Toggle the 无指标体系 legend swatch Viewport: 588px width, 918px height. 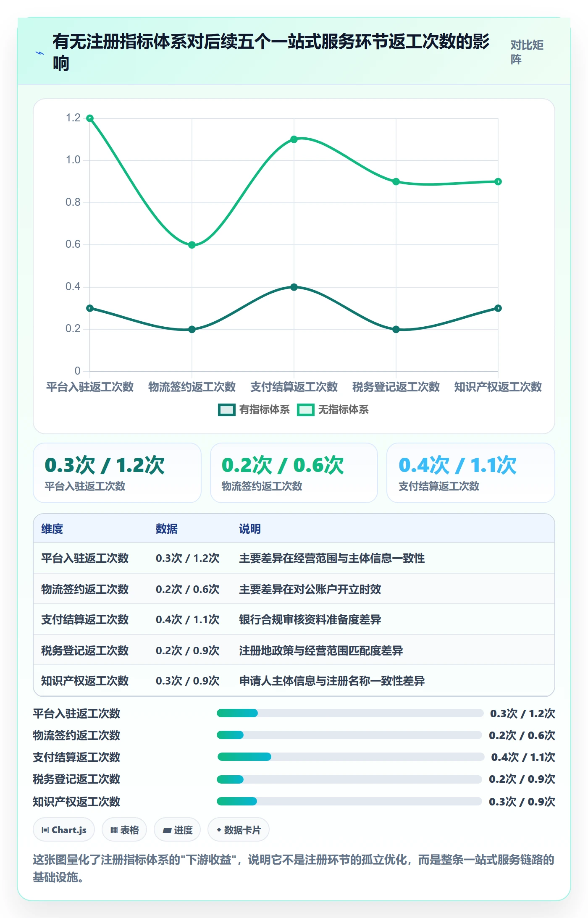(305, 410)
